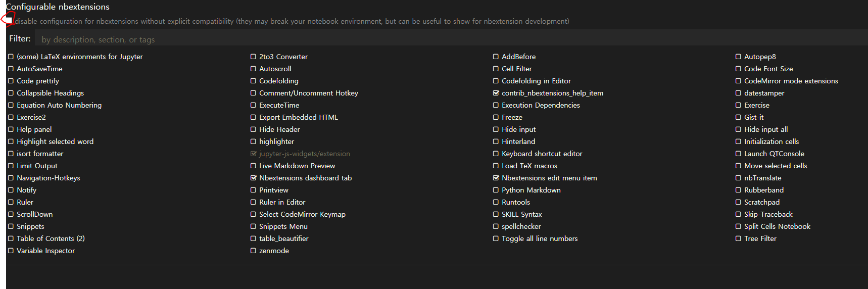
Task: Select jupyter-js-widgets/extension entry
Action: coord(305,154)
